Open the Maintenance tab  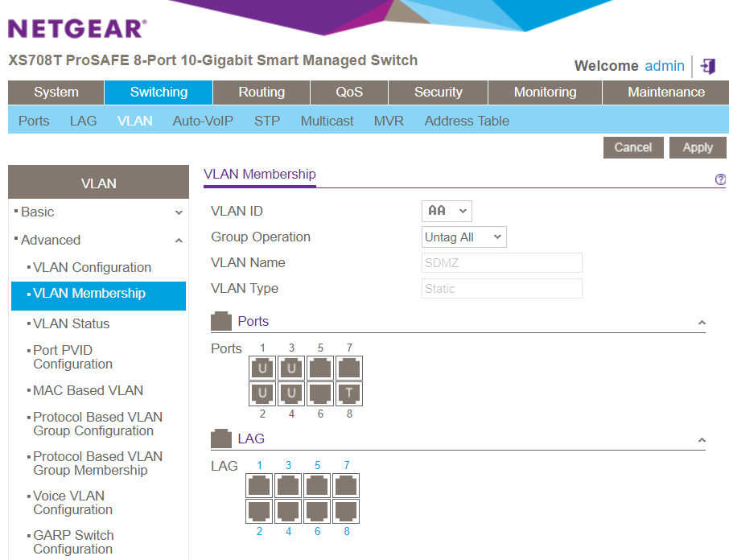pos(665,92)
